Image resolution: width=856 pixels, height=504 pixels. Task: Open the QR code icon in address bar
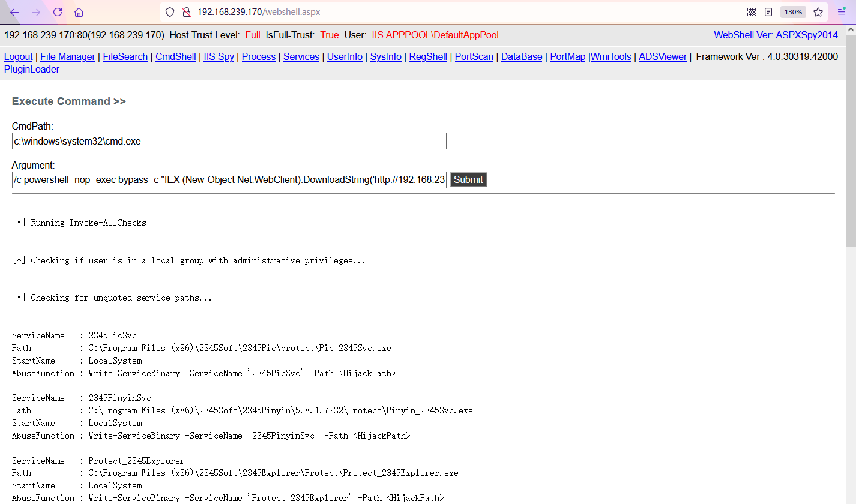click(752, 12)
